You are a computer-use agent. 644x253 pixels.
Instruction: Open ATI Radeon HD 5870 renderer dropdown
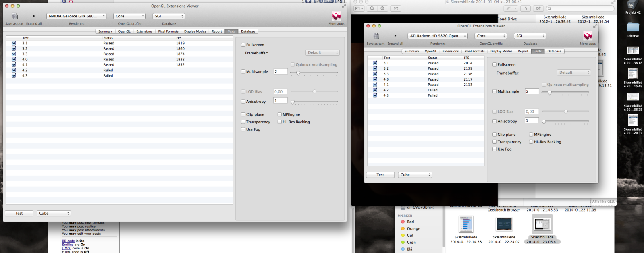pyautogui.click(x=438, y=36)
